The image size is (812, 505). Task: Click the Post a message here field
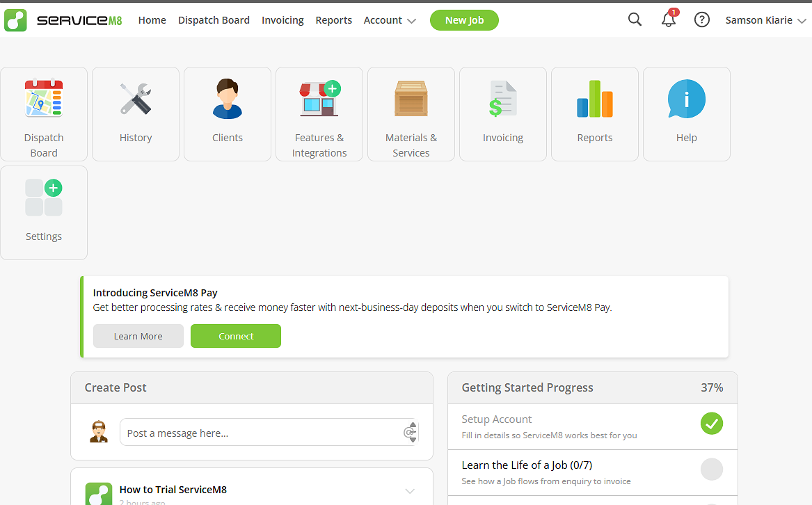coord(269,432)
